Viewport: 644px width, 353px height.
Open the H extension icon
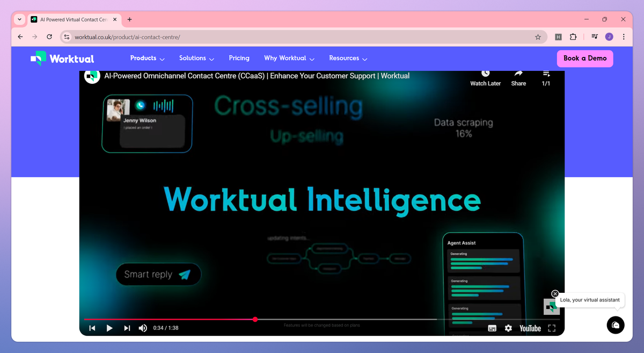558,37
